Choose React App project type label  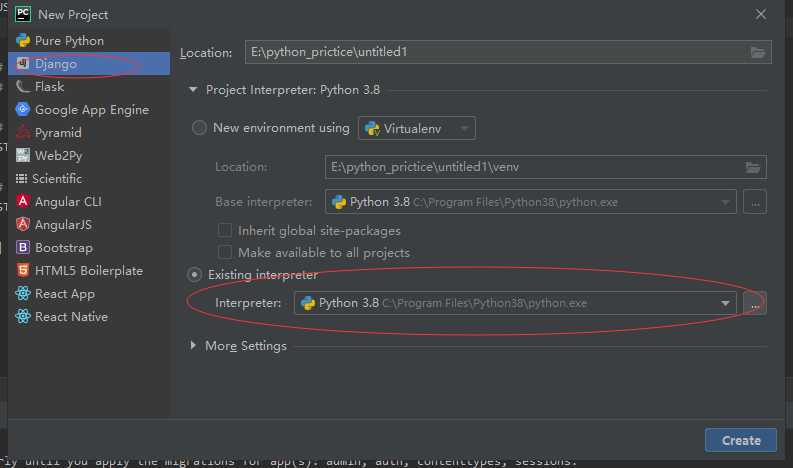(65, 293)
